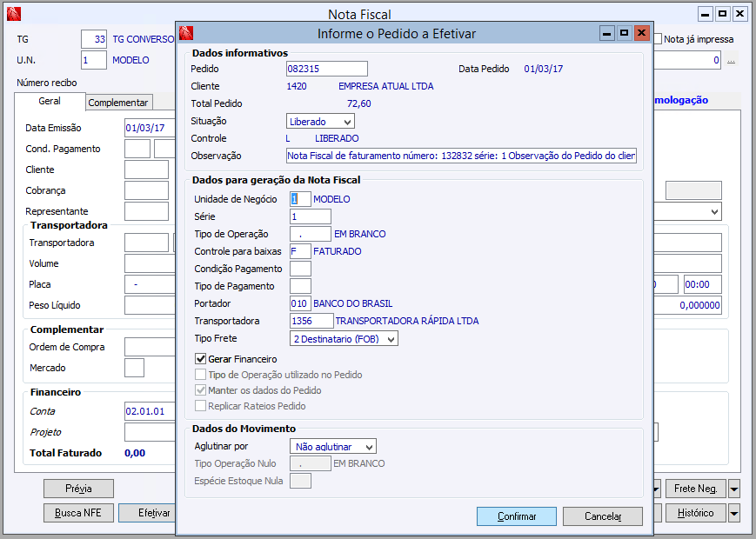Click the Data Pedido value 01/03/17

pos(544,69)
